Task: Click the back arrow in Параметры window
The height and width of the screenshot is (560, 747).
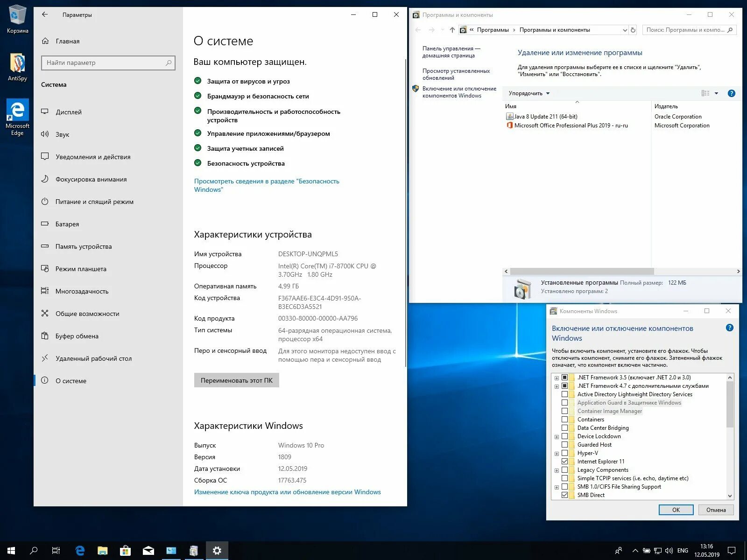Action: click(x=45, y=14)
